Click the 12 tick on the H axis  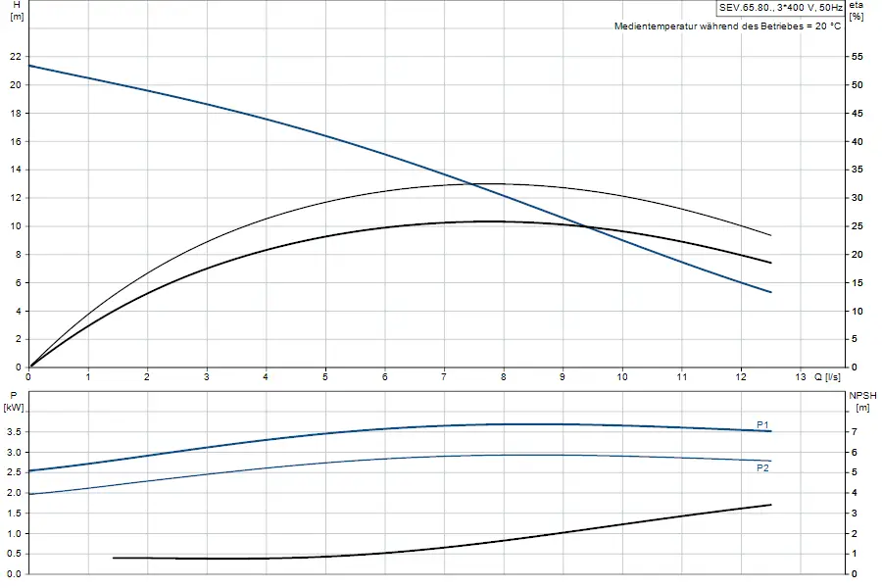coord(15,198)
